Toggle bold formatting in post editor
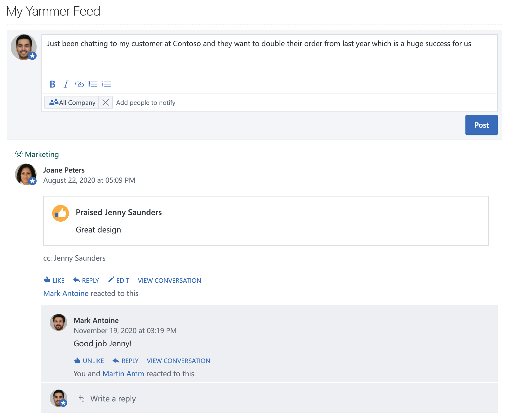 (52, 84)
